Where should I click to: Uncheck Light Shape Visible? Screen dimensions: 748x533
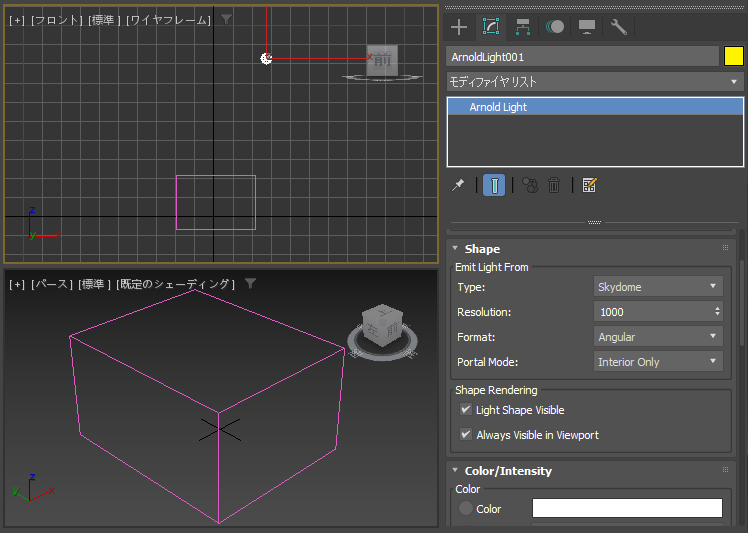(465, 410)
